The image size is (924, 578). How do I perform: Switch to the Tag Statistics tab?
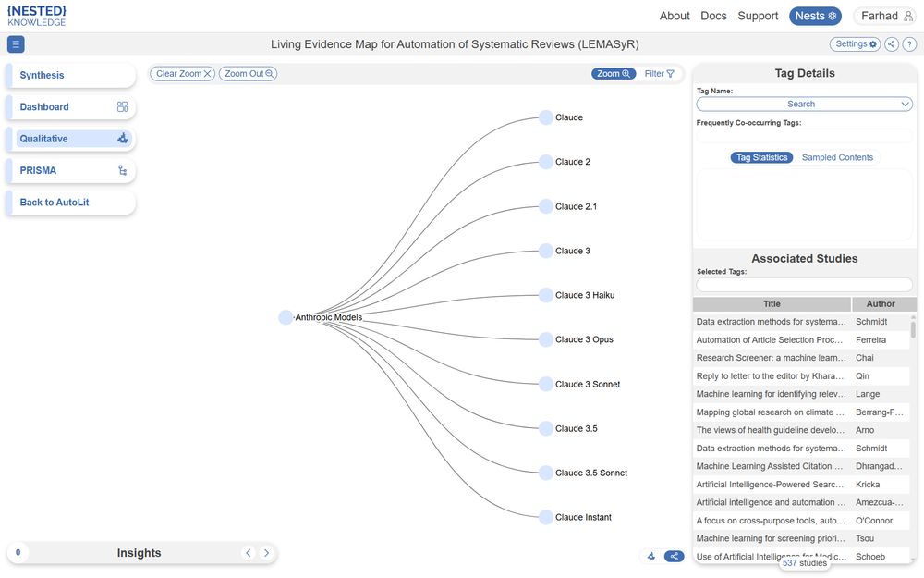click(762, 157)
